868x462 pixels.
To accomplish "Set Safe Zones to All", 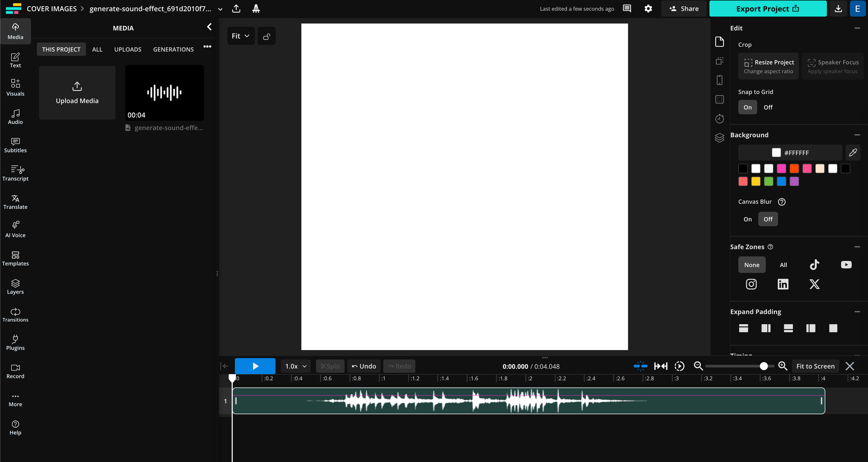I will point(783,264).
